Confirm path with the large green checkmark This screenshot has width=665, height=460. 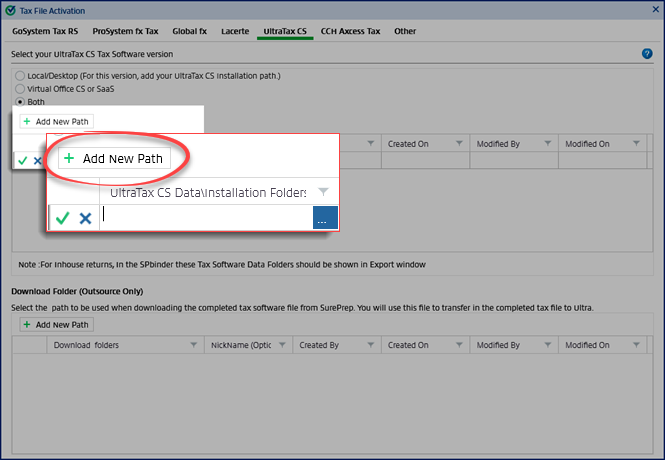click(x=63, y=218)
